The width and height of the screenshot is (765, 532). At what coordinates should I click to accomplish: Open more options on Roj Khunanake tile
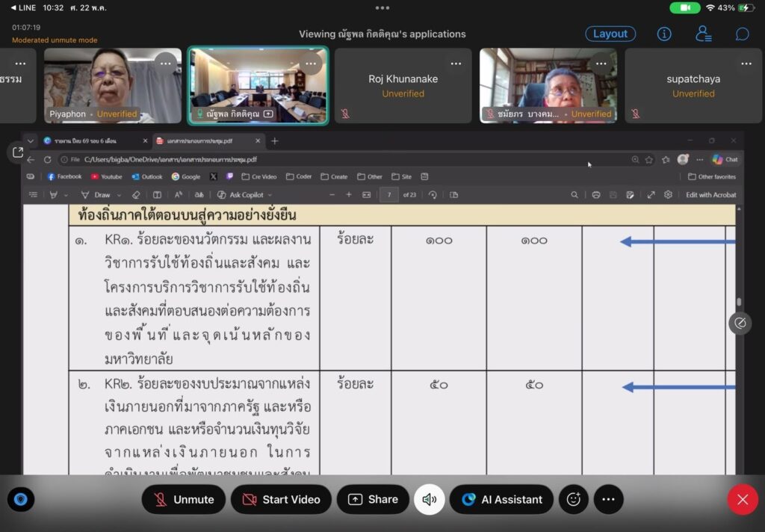[456, 64]
